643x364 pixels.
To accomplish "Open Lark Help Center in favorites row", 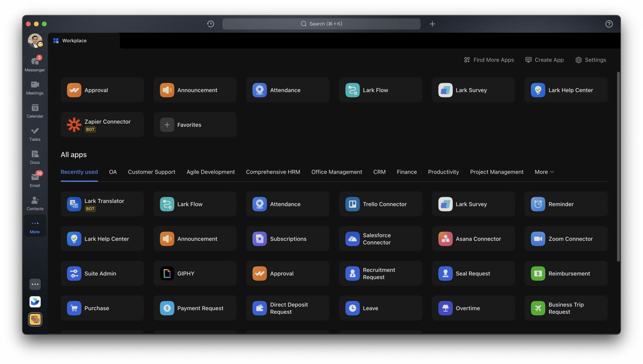I will coord(566,90).
